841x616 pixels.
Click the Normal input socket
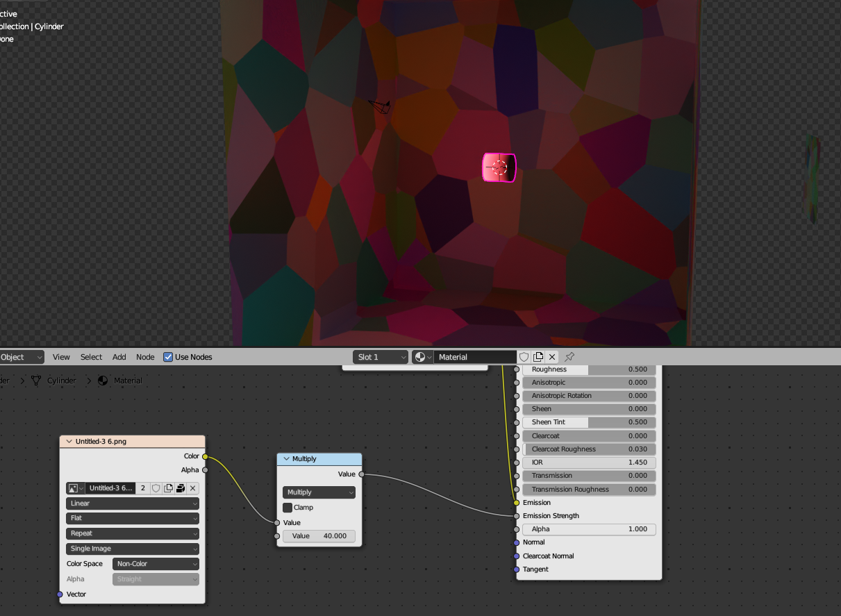(517, 542)
